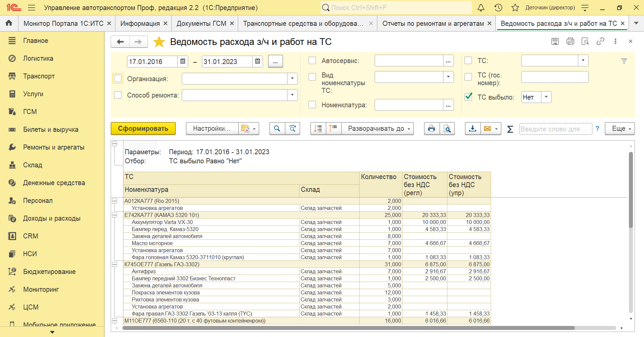The width and height of the screenshot is (644, 337).
Task: Collapse the Е742КА777 КАМАЗ group
Action: (x=115, y=215)
